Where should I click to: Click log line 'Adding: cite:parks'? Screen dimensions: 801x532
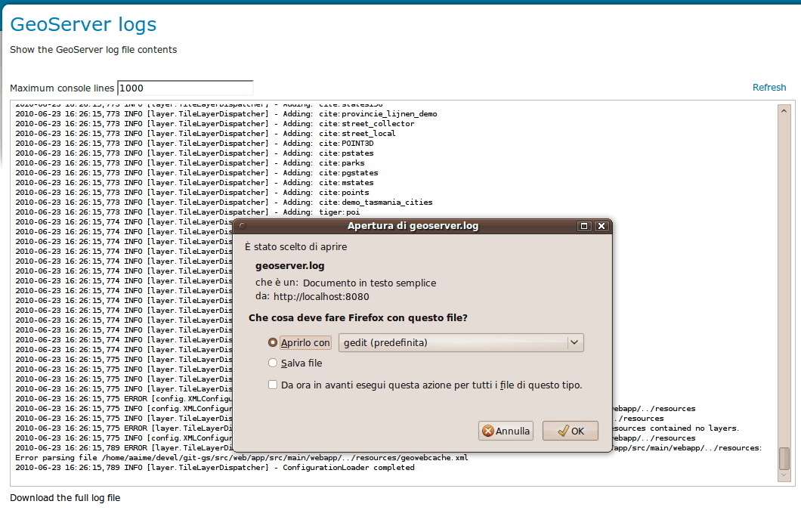[190, 163]
